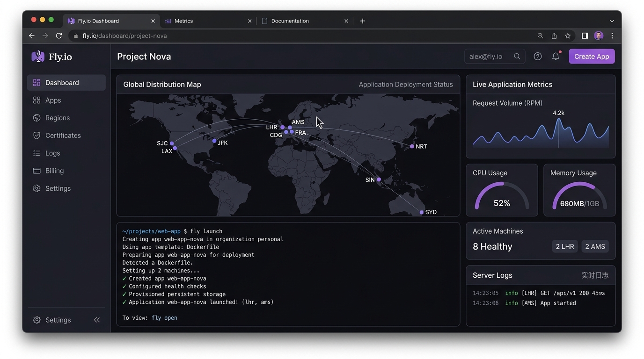644x359 pixels.
Task: Switch to the Metrics browser tab
Action: tap(208, 21)
